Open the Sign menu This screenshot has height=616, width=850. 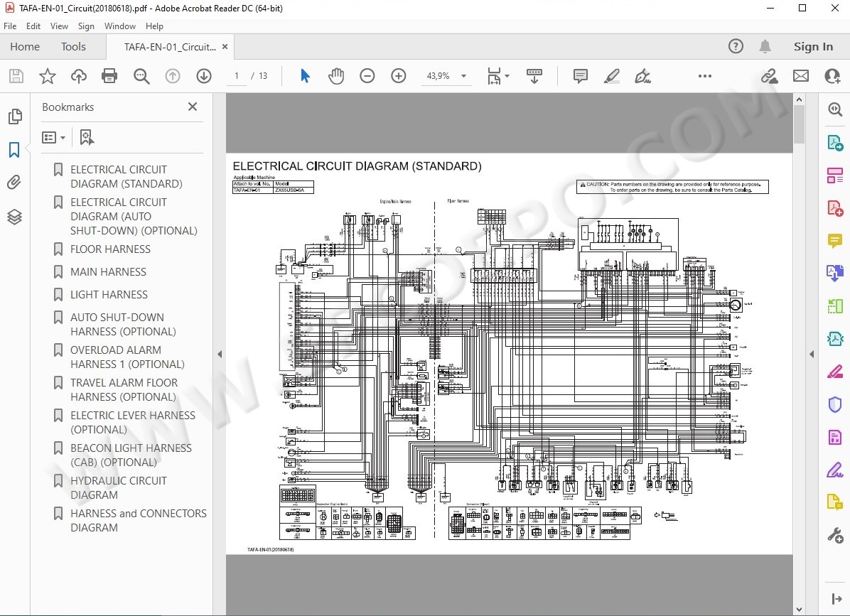pyautogui.click(x=86, y=26)
